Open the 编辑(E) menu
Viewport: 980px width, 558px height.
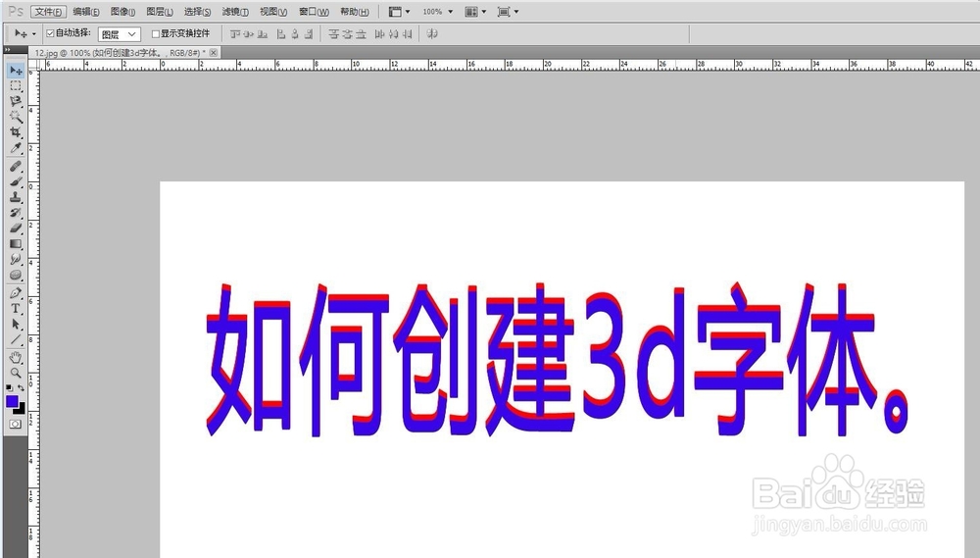[86, 11]
